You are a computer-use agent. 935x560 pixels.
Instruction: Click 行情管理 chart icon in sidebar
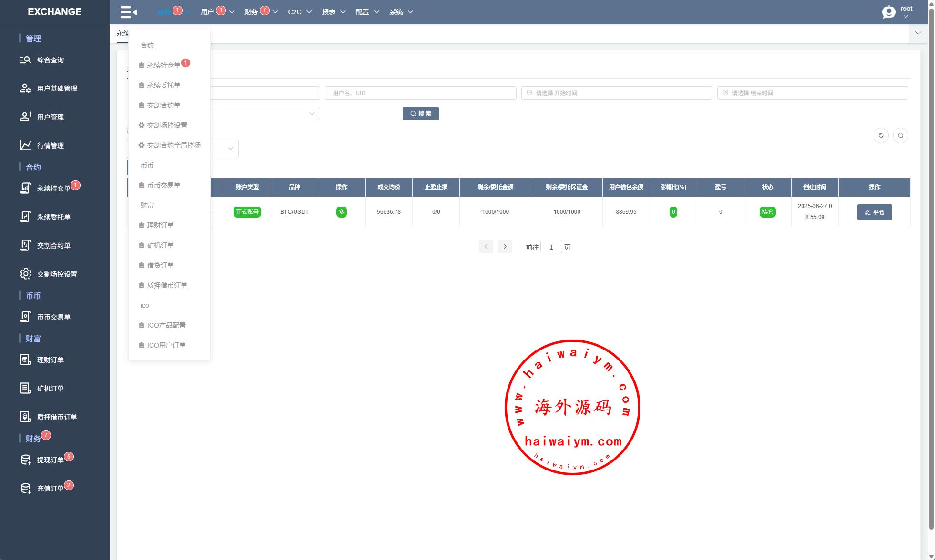coord(25,145)
